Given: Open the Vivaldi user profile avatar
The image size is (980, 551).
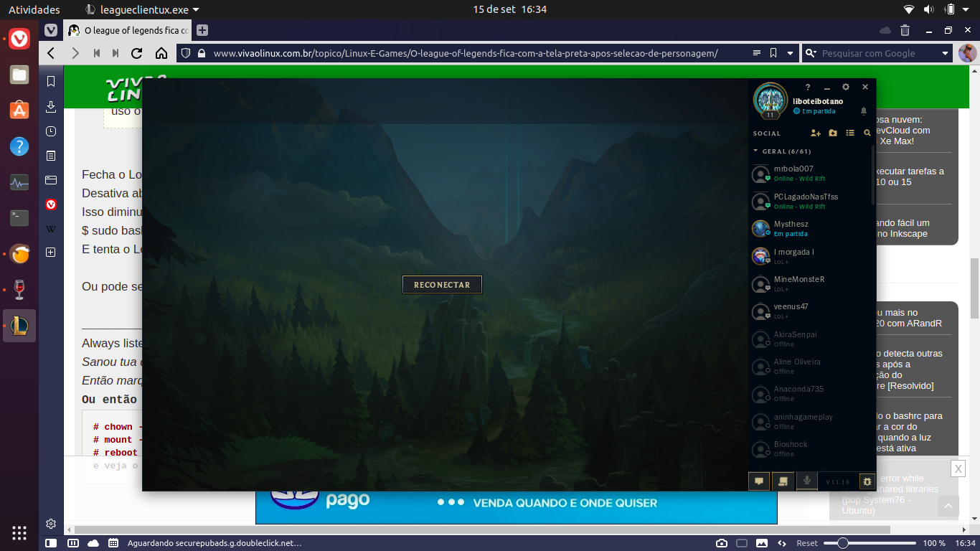Looking at the screenshot, I should pyautogui.click(x=967, y=53).
